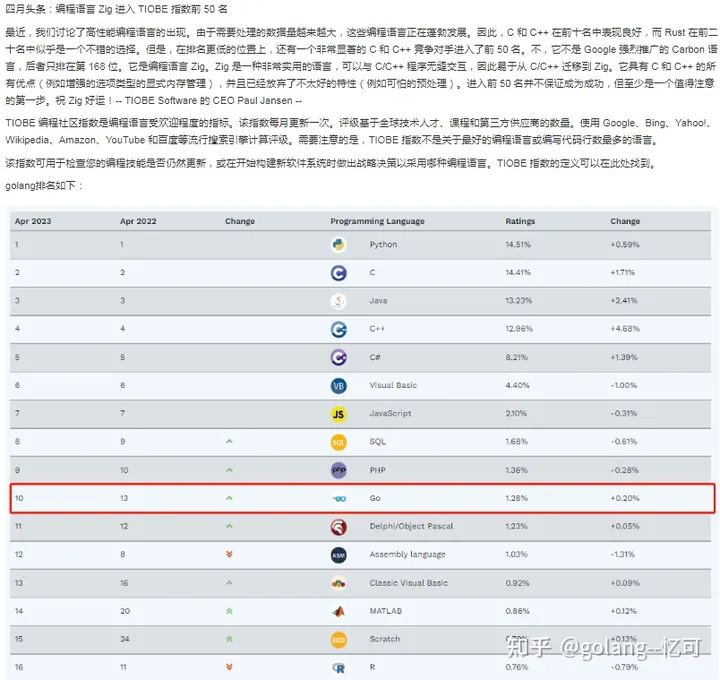Screen dimensions: 720x680
Task: Click the double up arrow in Scratch row
Action: tap(229, 639)
